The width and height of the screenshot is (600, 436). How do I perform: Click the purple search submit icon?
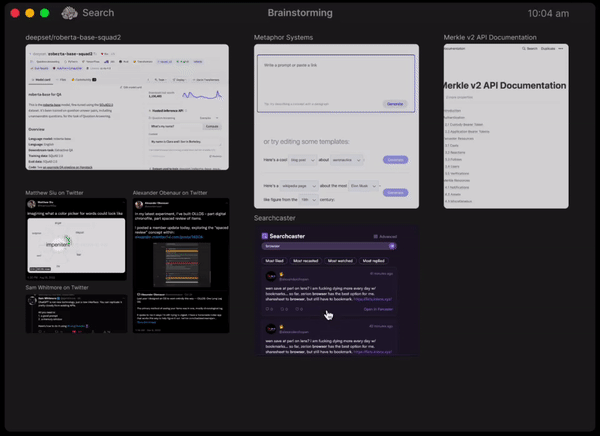tap(392, 246)
